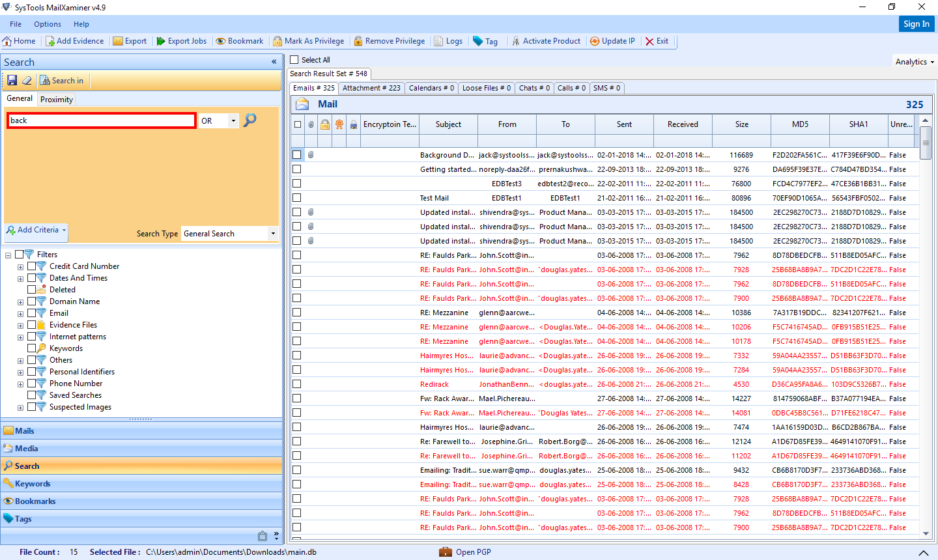Click the Add Evidence icon
Viewport: 938px width, 560px height.
pyautogui.click(x=50, y=41)
